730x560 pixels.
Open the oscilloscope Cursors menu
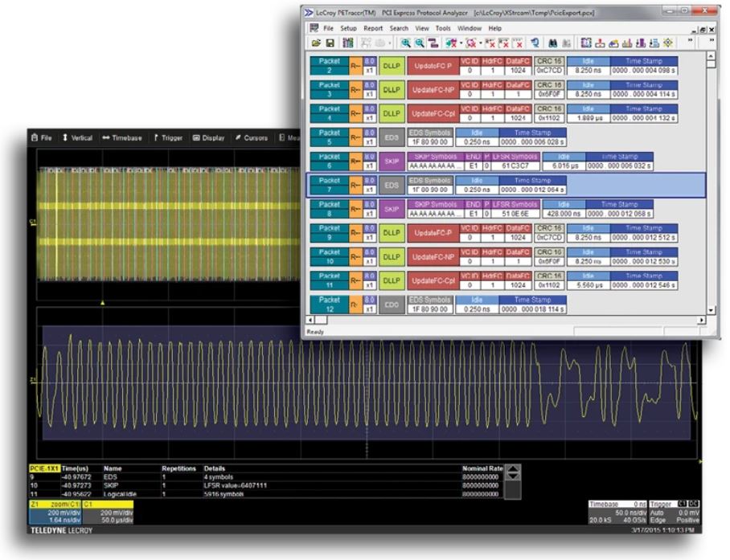coord(252,137)
